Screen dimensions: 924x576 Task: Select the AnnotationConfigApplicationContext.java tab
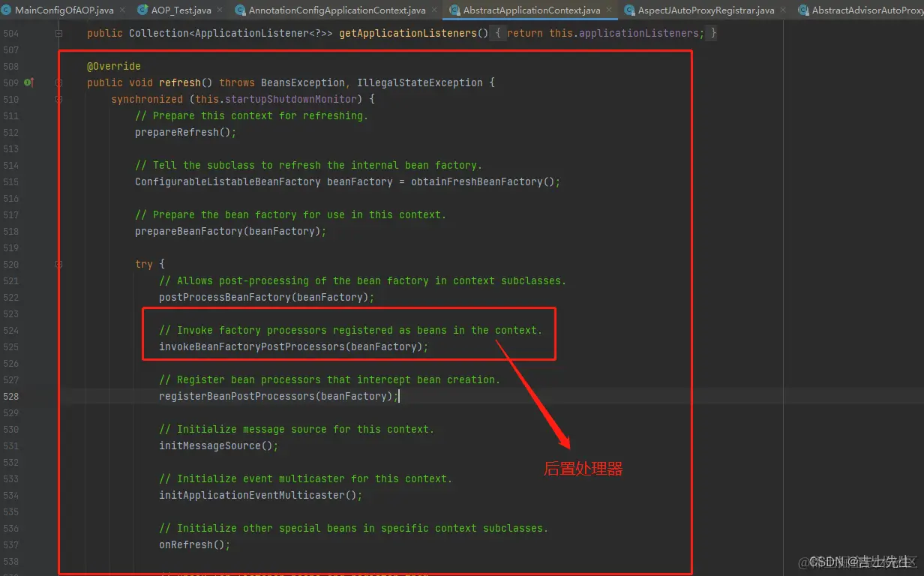(x=337, y=10)
